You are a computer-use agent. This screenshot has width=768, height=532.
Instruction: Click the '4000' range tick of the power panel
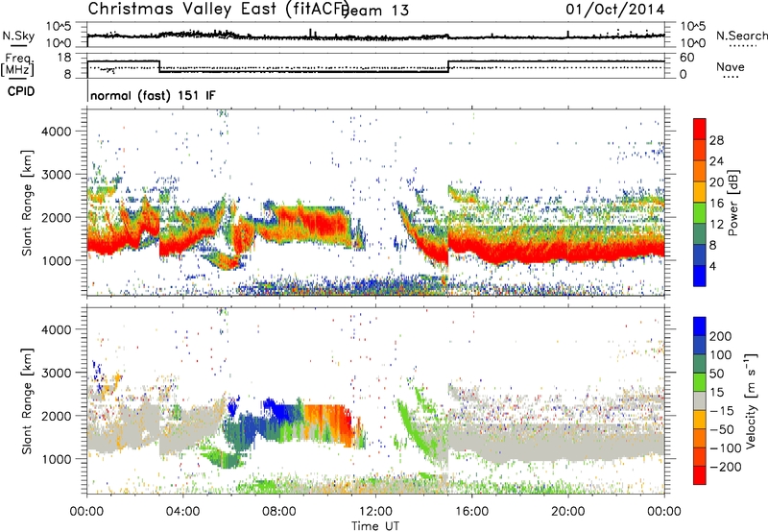pyautogui.click(x=57, y=132)
